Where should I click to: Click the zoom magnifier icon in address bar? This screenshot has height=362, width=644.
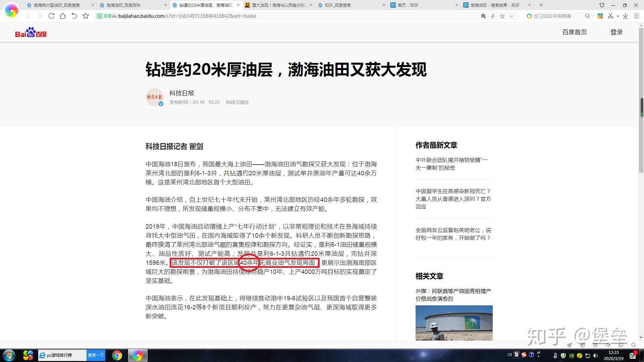[x=483, y=16]
